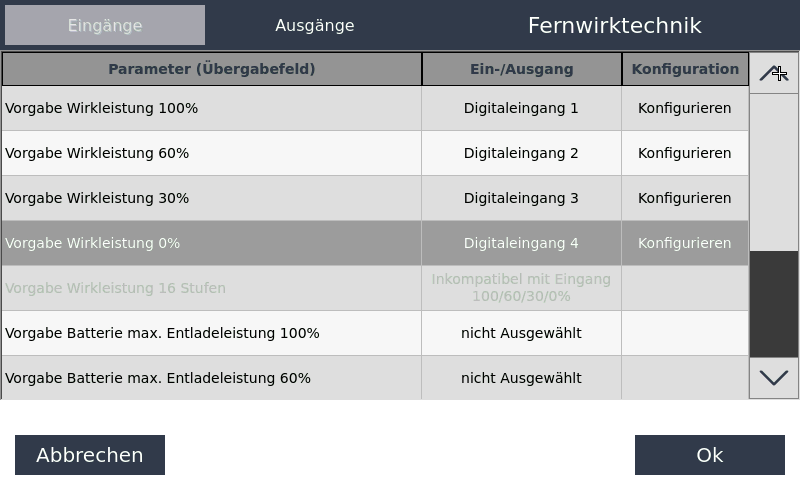
Task: Open Digitaleingang 4 selection in highlighted row
Action: [x=521, y=243]
